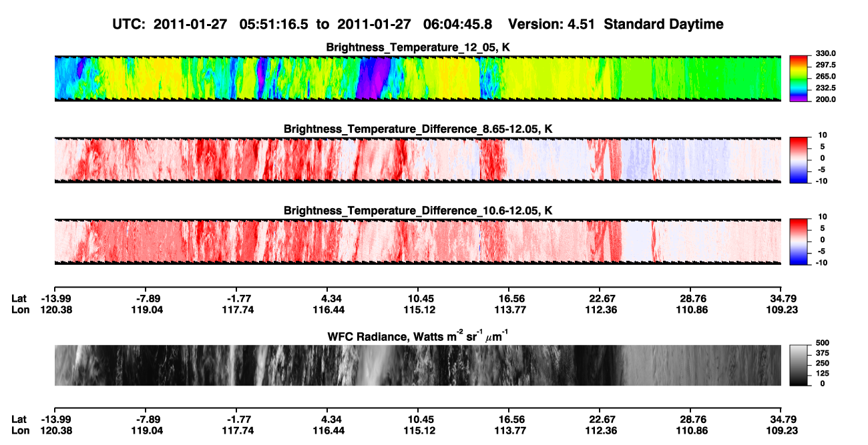Screen dimensions: 868x445
Task: Click latitude "4.34" under the 10.6-12.05 panel
Action: pyautogui.click(x=327, y=299)
